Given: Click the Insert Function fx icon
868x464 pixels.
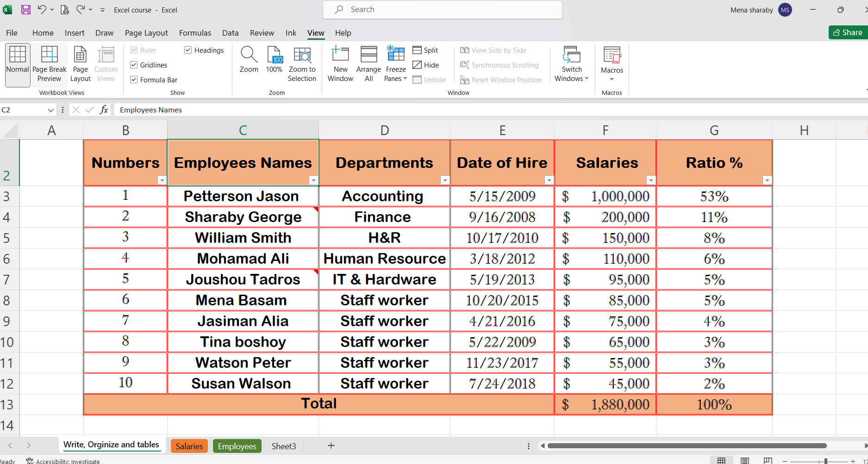Looking at the screenshot, I should point(104,110).
